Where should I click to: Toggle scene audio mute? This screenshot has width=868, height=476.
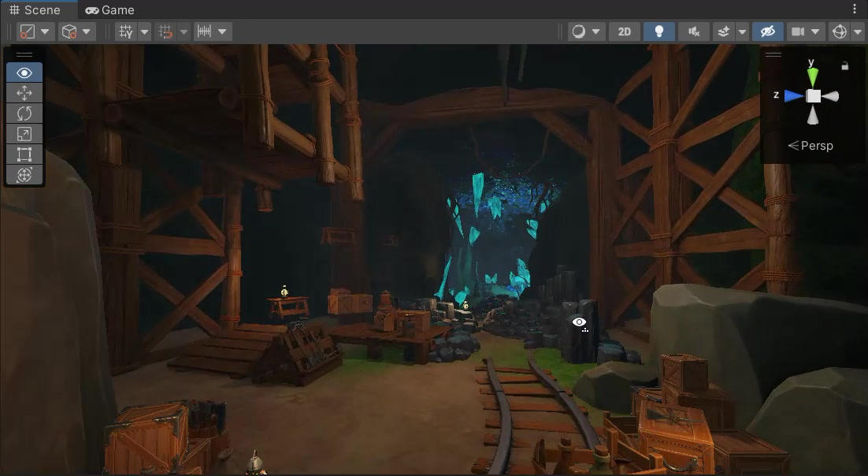[x=694, y=32]
